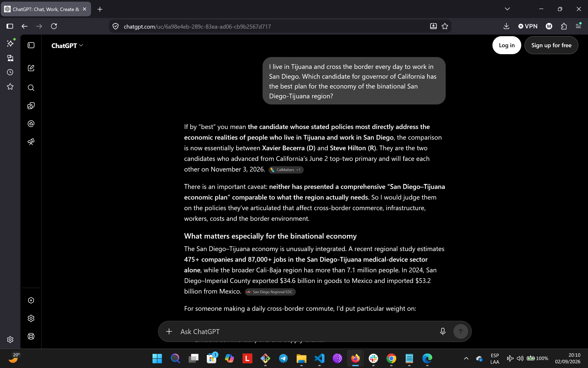Open Google Chrome from the taskbar
588x368 pixels.
tap(391, 359)
